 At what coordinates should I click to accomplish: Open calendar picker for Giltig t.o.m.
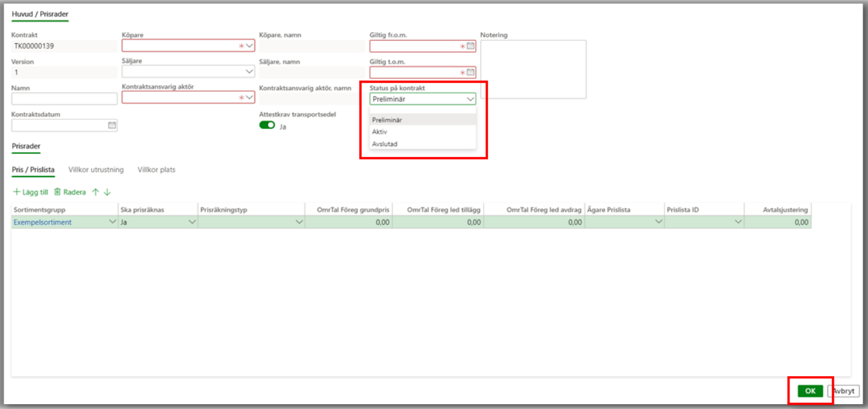click(470, 72)
